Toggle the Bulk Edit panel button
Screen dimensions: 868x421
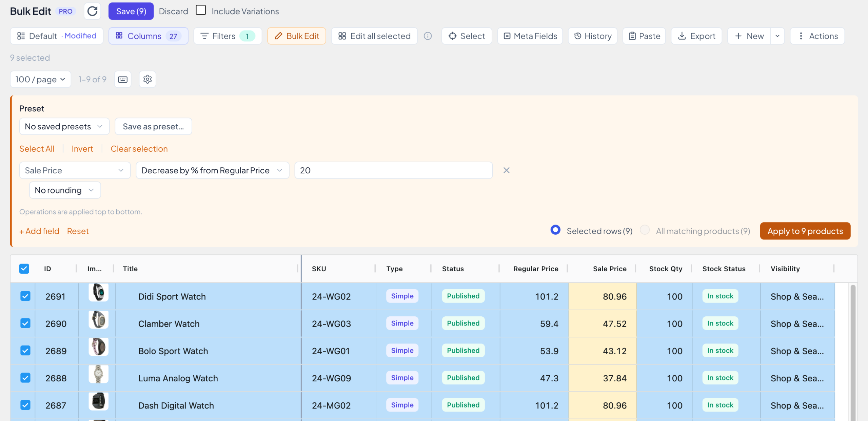(x=297, y=36)
